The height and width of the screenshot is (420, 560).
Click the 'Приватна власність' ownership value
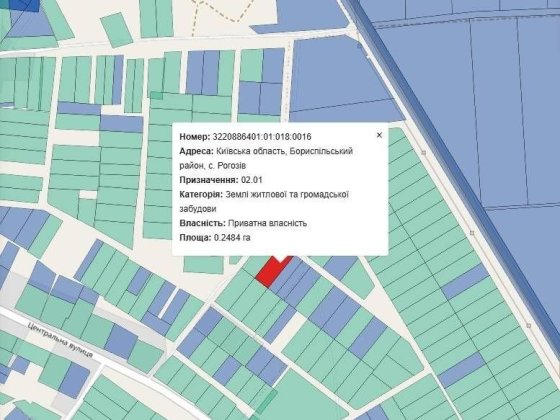(268, 223)
